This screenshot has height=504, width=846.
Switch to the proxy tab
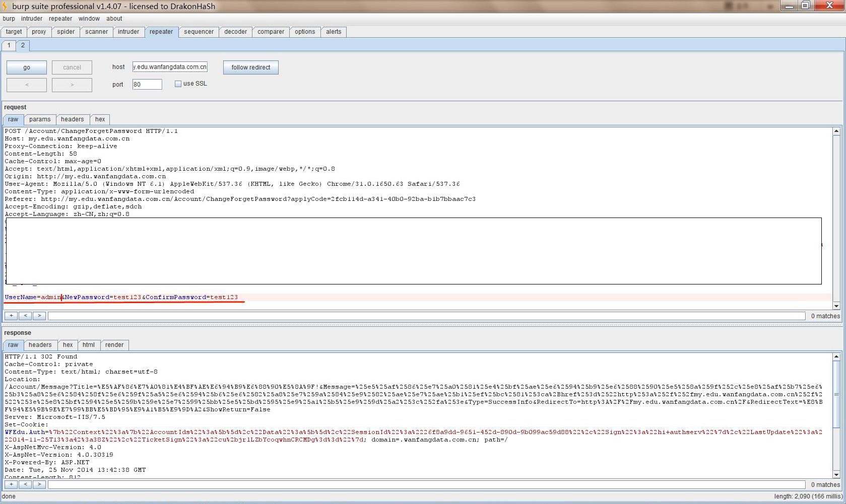(x=39, y=32)
